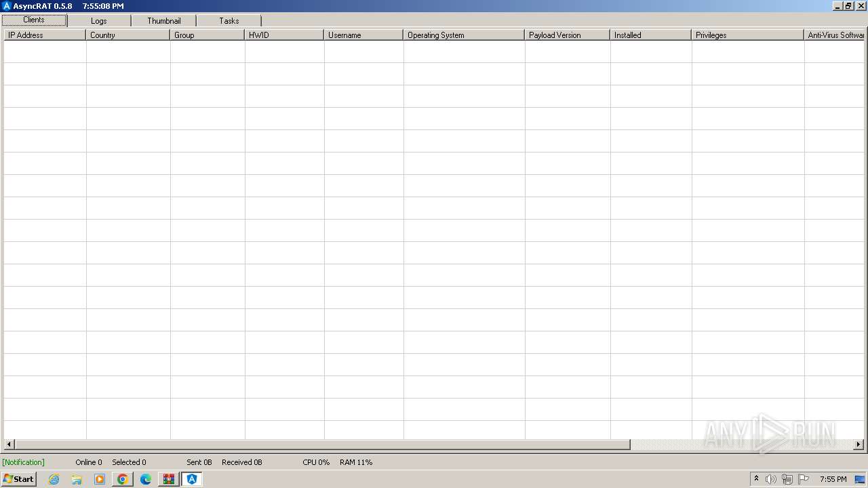
Task: Sort by HWID column header
Action: 284,35
